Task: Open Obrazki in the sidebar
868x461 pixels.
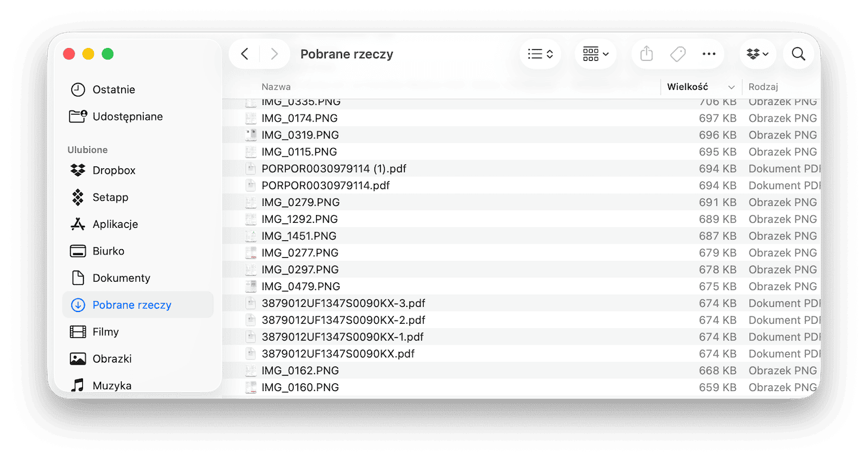Action: 138,359
